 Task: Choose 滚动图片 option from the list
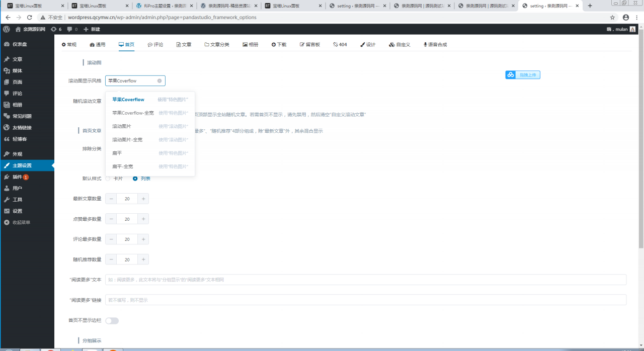pos(150,126)
